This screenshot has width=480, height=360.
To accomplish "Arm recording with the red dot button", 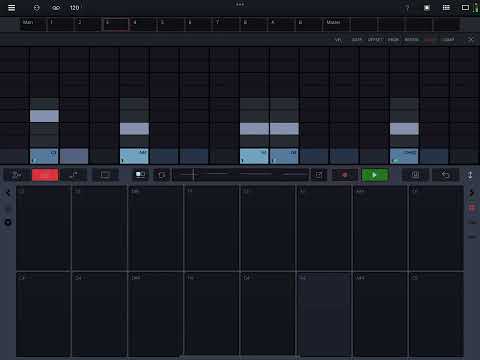I will 345,175.
